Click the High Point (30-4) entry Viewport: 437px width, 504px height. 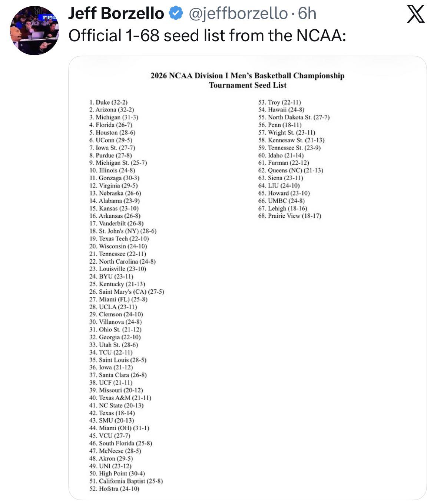click(x=117, y=474)
